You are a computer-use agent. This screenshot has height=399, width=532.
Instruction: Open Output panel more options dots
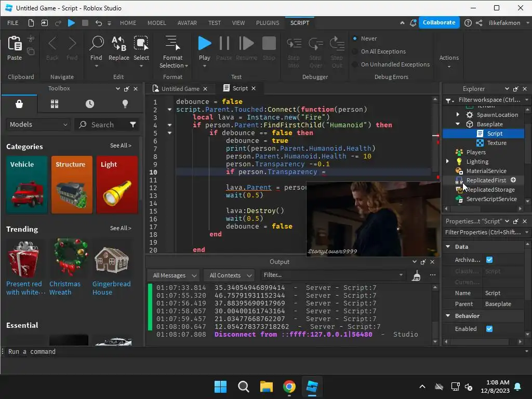[433, 275]
